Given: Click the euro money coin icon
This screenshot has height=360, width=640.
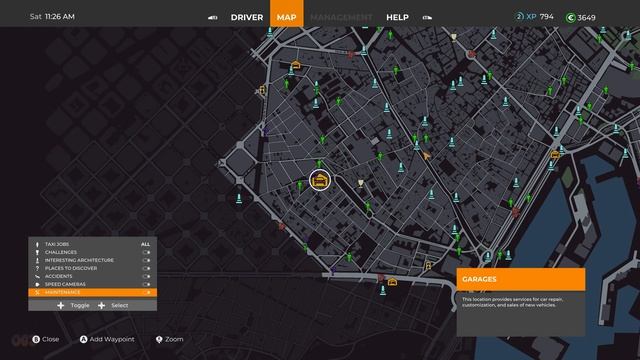Looking at the screenshot, I should pyautogui.click(x=570, y=18).
